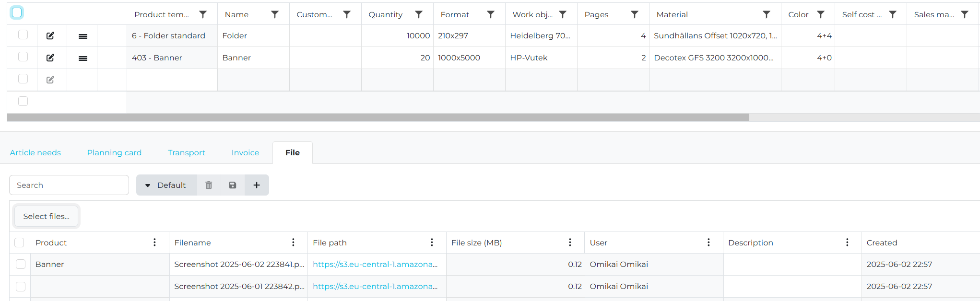Open filter for Quantity column
The height and width of the screenshot is (301, 980).
(419, 14)
